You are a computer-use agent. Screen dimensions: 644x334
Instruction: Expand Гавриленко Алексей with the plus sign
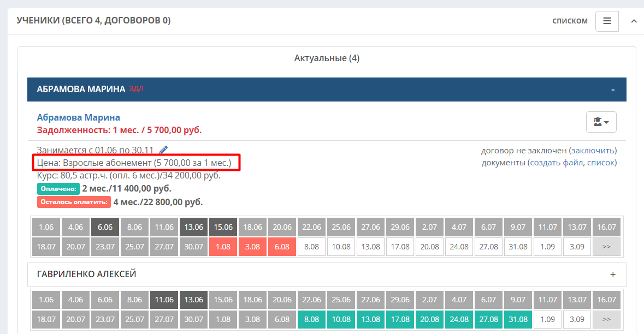click(613, 275)
